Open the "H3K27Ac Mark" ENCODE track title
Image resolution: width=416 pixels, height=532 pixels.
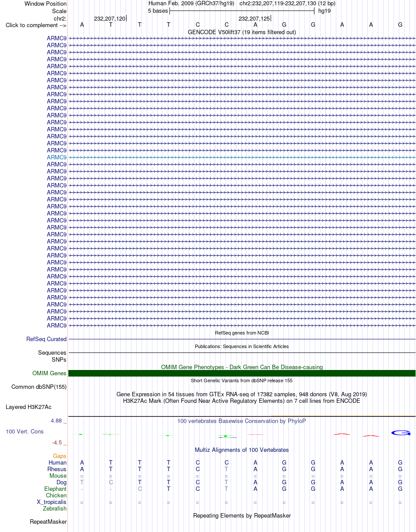click(242, 401)
